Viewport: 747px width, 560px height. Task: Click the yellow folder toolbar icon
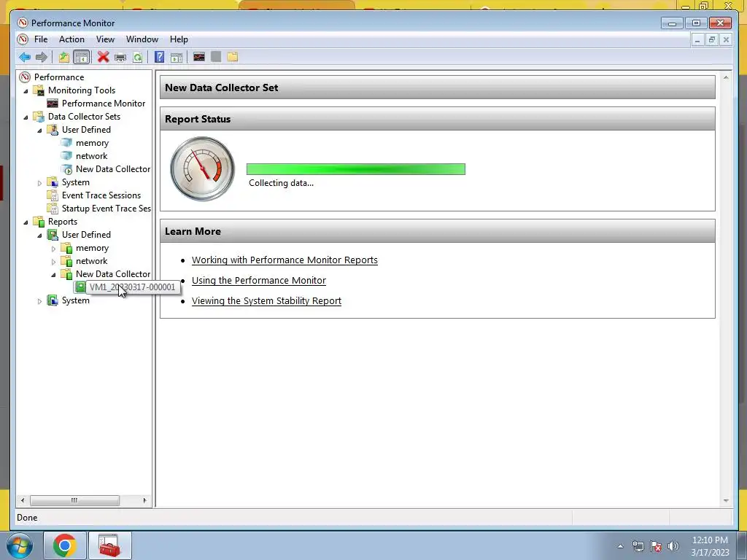[x=233, y=57]
